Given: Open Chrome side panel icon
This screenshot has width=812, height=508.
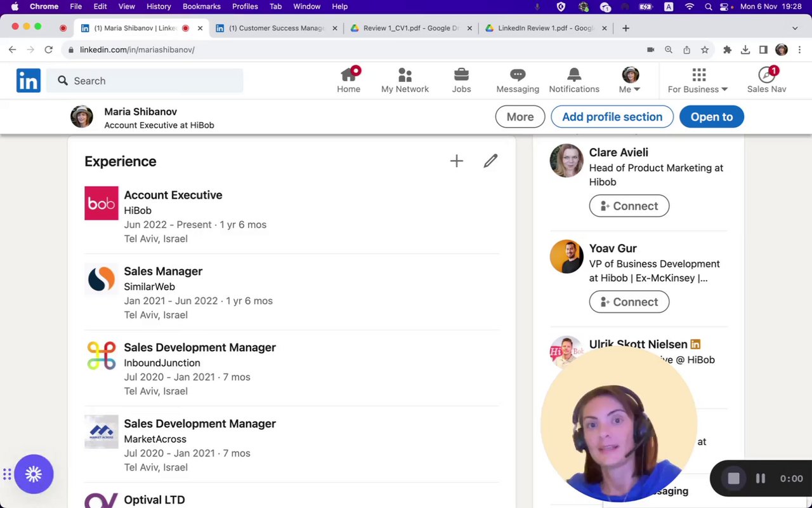Looking at the screenshot, I should [x=763, y=50].
